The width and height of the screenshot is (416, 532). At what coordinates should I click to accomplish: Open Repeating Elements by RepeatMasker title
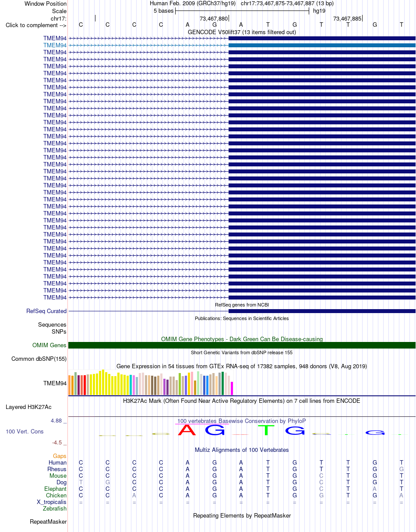[x=242, y=515]
